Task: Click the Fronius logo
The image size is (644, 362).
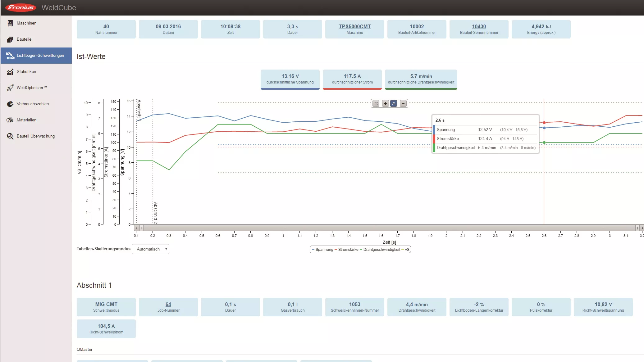Action: coord(21,7)
